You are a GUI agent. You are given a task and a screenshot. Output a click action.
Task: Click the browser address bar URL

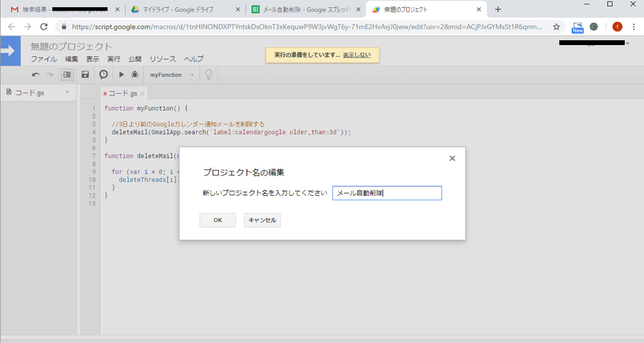(x=307, y=26)
